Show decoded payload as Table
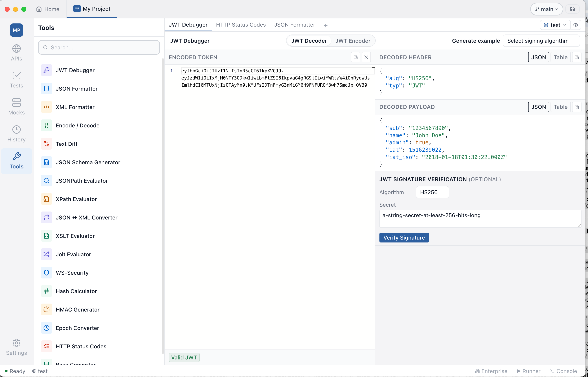 pos(561,107)
